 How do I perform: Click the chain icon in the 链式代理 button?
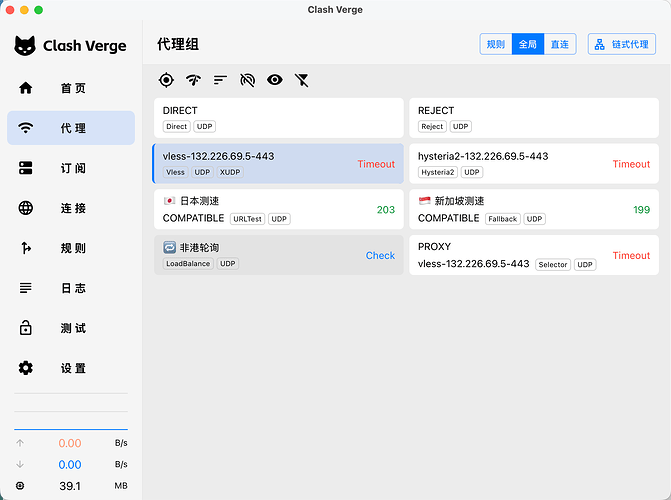click(x=600, y=44)
